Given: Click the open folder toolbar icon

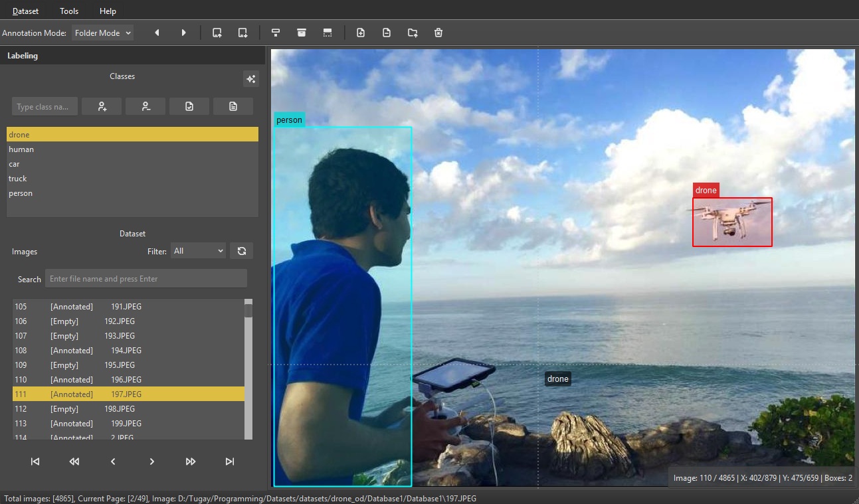Looking at the screenshot, I should [x=413, y=32].
